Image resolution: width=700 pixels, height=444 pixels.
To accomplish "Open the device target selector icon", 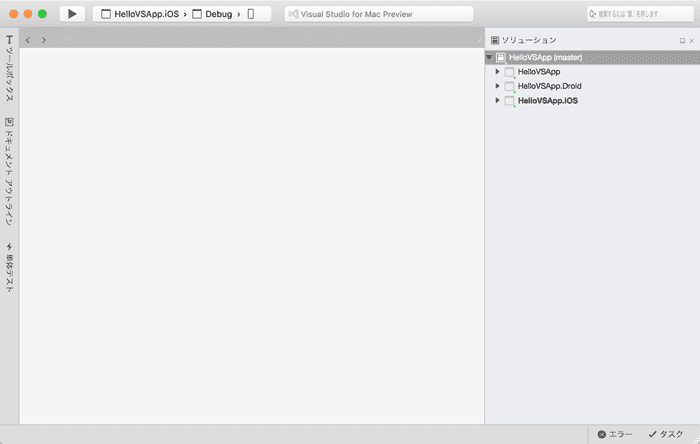I will pyautogui.click(x=252, y=14).
